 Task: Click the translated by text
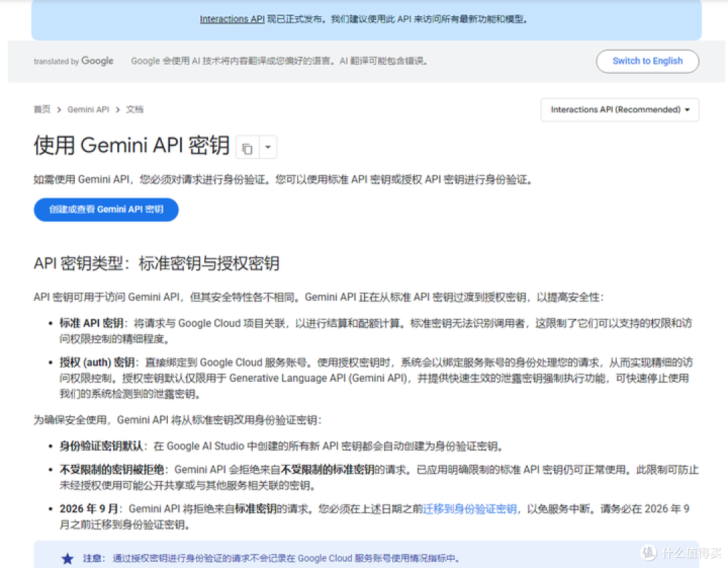click(56, 61)
